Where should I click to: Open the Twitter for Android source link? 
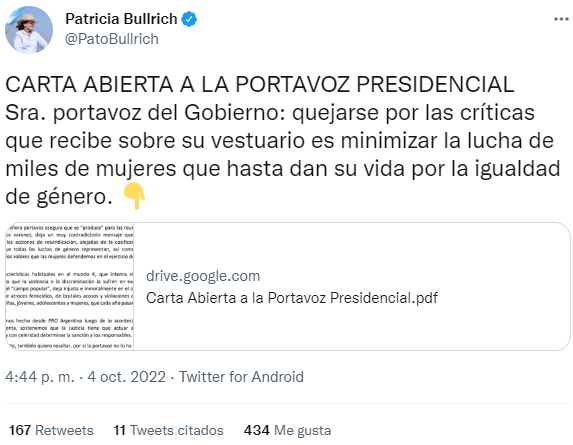(x=241, y=377)
